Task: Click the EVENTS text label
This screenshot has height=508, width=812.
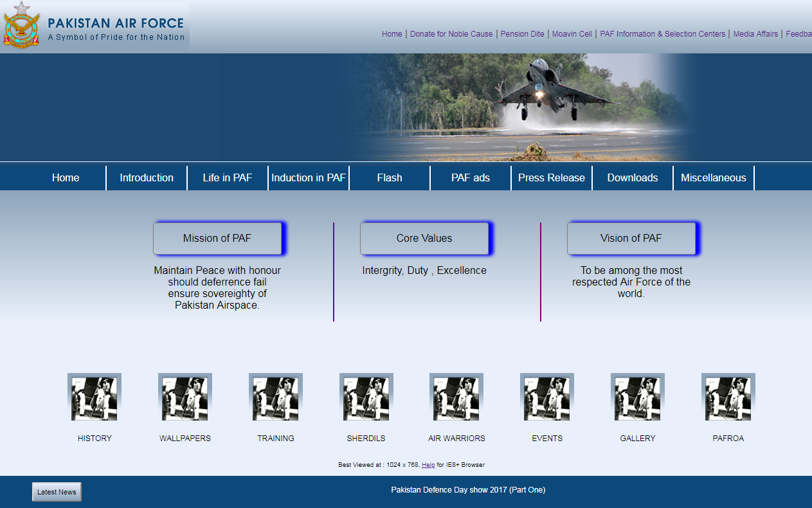Action: coord(547,439)
